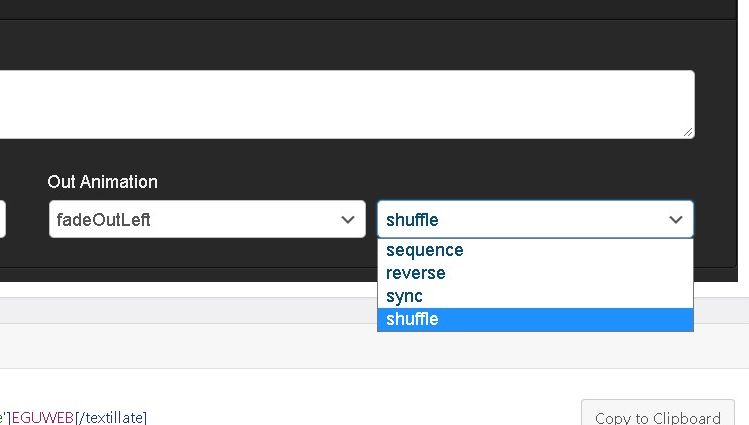This screenshot has width=749, height=425.
Task: Click the textarea resize handle corner
Action: tap(688, 132)
